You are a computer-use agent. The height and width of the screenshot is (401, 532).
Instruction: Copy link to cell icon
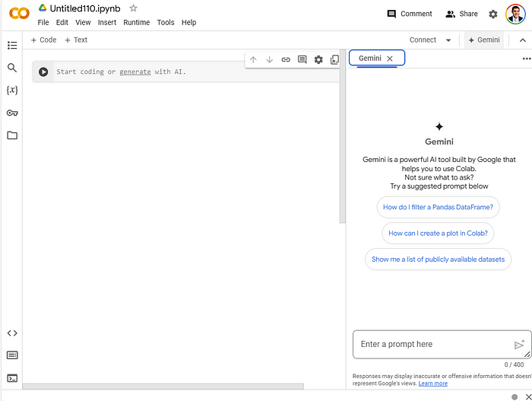click(286, 60)
